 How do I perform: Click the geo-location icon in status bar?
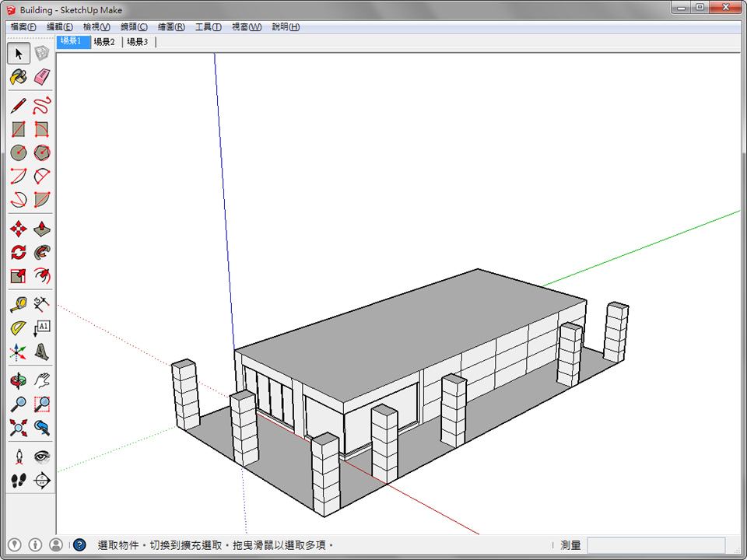15,544
